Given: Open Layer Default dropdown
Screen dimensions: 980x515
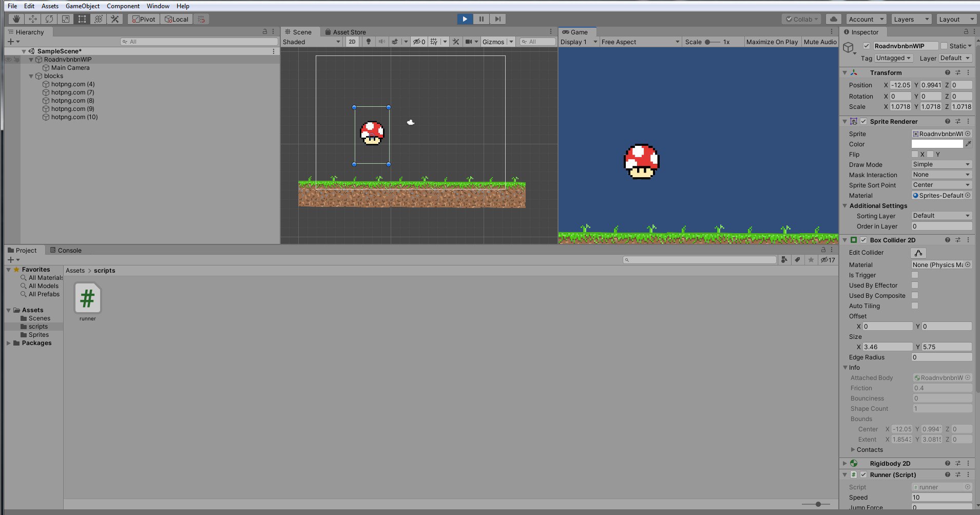Looking at the screenshot, I should point(955,58).
